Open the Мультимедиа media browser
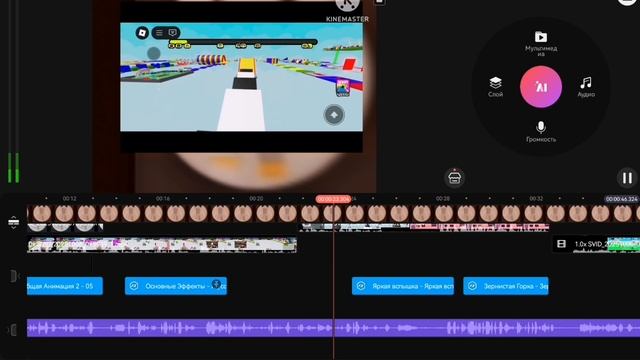 (541, 44)
